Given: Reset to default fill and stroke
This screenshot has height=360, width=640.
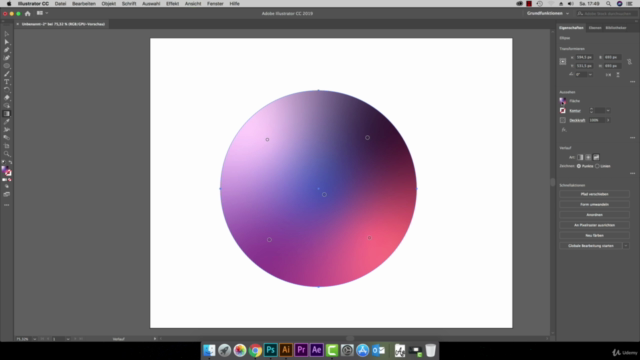Looking at the screenshot, I should (4, 162).
